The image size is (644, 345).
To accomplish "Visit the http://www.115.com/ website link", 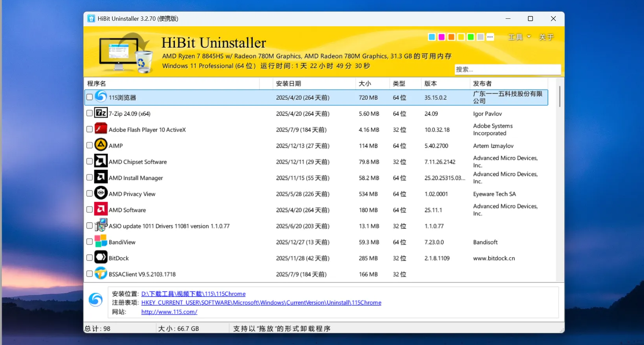I will point(169,312).
